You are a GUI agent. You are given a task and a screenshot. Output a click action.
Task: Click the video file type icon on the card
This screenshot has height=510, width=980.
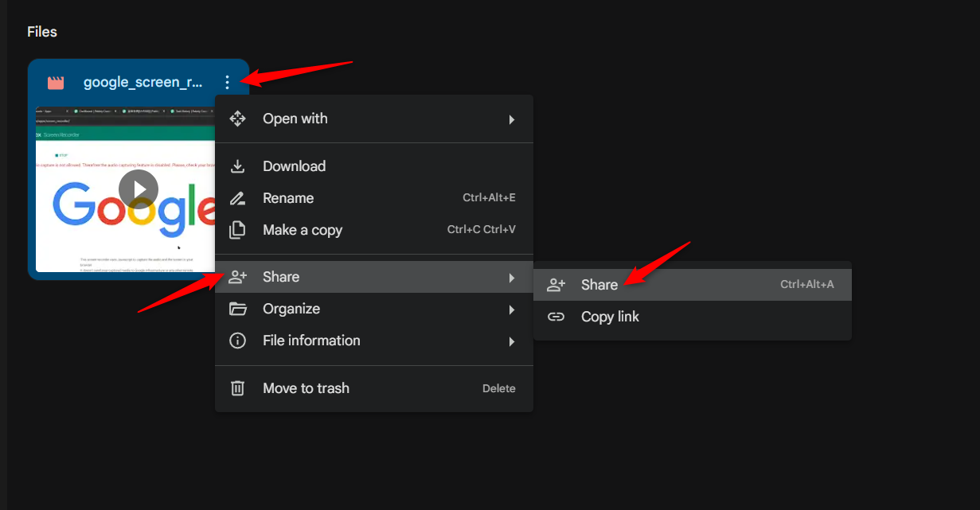pos(55,82)
